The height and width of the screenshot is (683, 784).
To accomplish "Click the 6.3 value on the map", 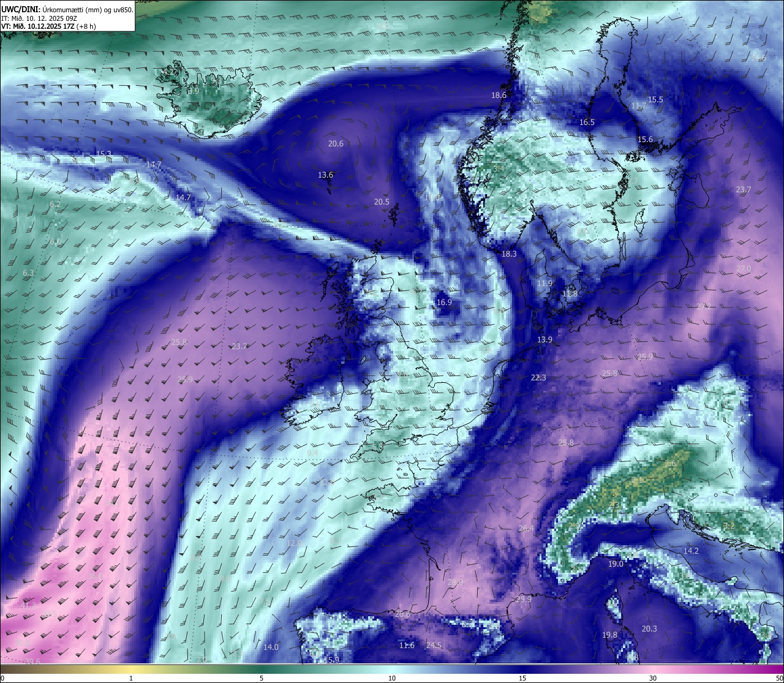I will click(28, 273).
